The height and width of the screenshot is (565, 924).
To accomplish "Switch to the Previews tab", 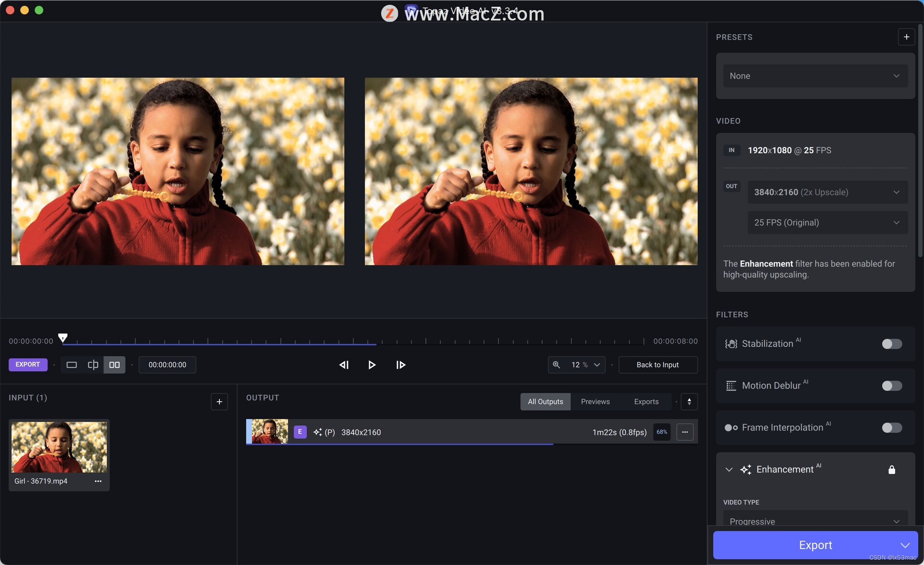I will (595, 401).
